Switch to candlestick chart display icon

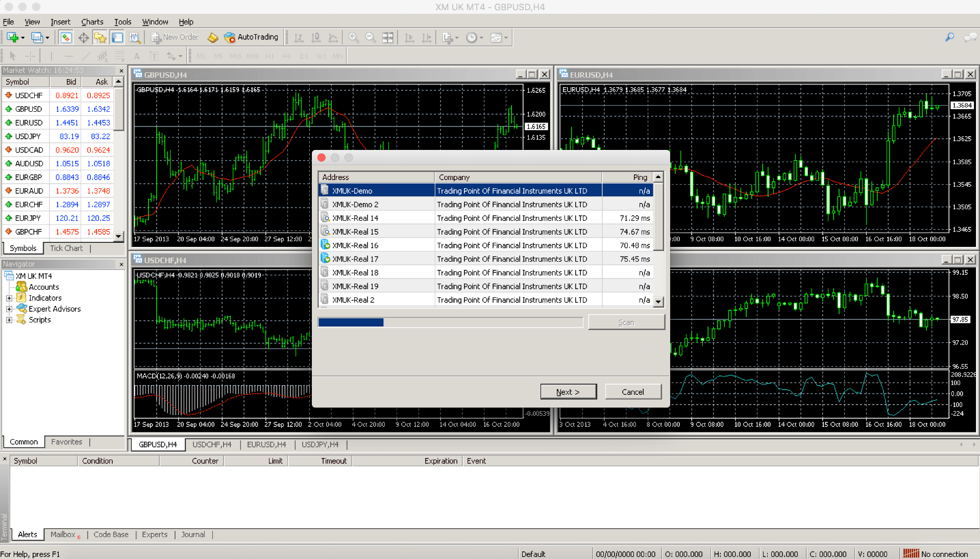(x=316, y=37)
